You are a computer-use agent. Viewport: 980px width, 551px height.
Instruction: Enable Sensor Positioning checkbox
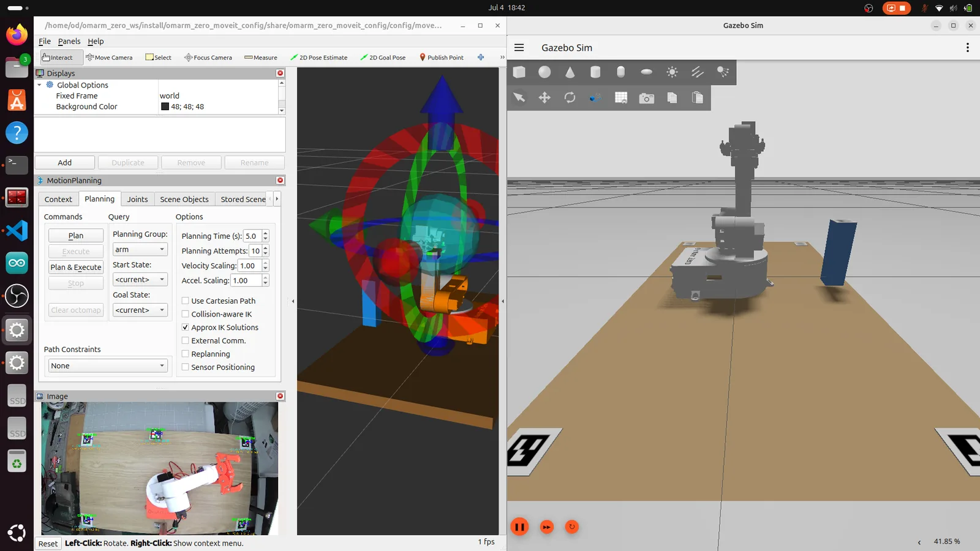(186, 367)
